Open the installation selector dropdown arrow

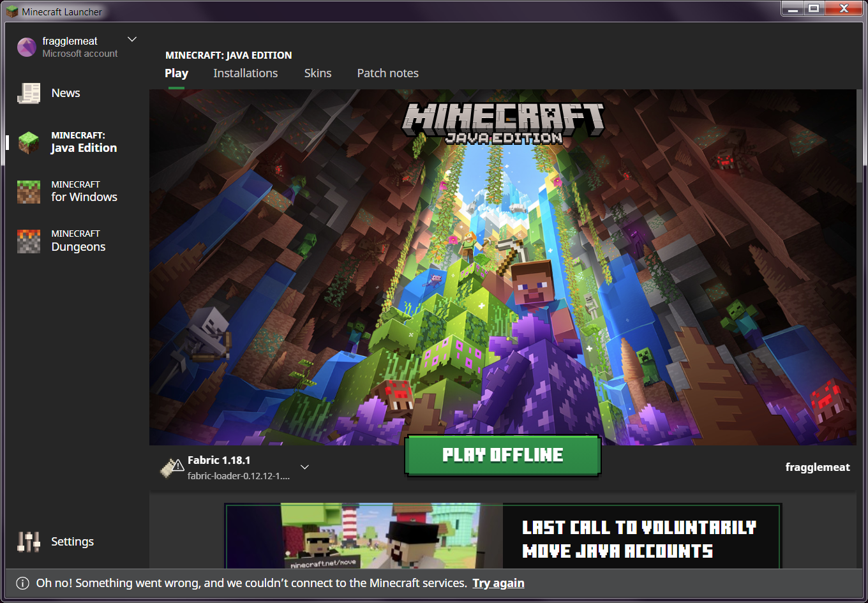point(305,467)
